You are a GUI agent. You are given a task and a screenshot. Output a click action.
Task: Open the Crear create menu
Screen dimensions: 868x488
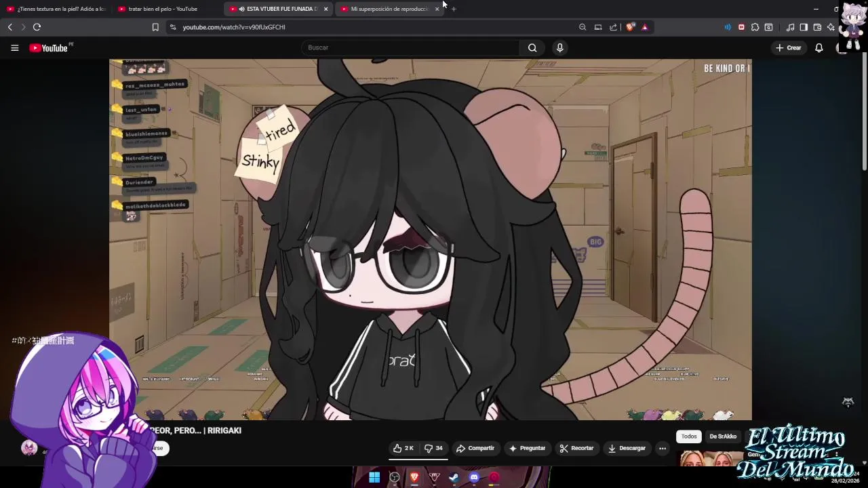pyautogui.click(x=789, y=47)
